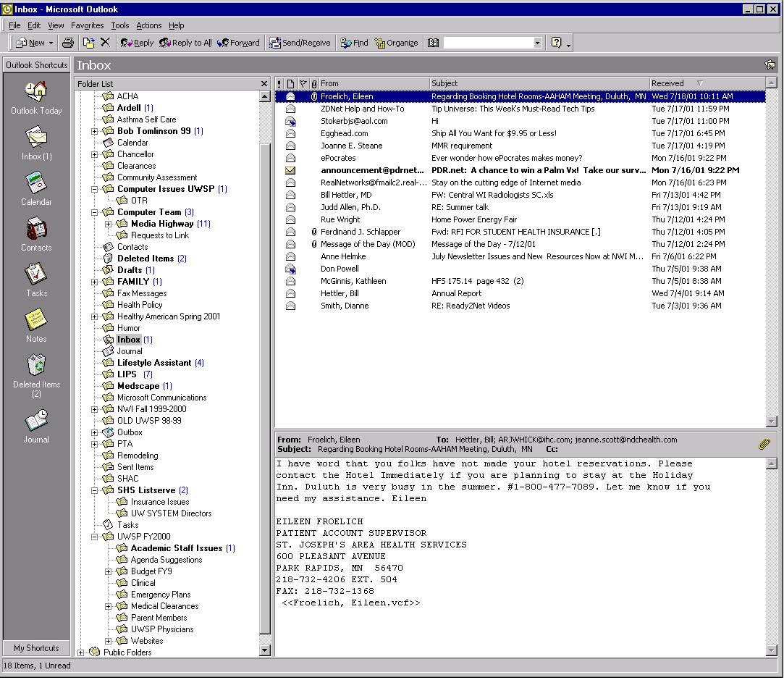Open Deleted Items shortcut in Outlook bar
Screen dimensions: 784x680
tap(36, 376)
